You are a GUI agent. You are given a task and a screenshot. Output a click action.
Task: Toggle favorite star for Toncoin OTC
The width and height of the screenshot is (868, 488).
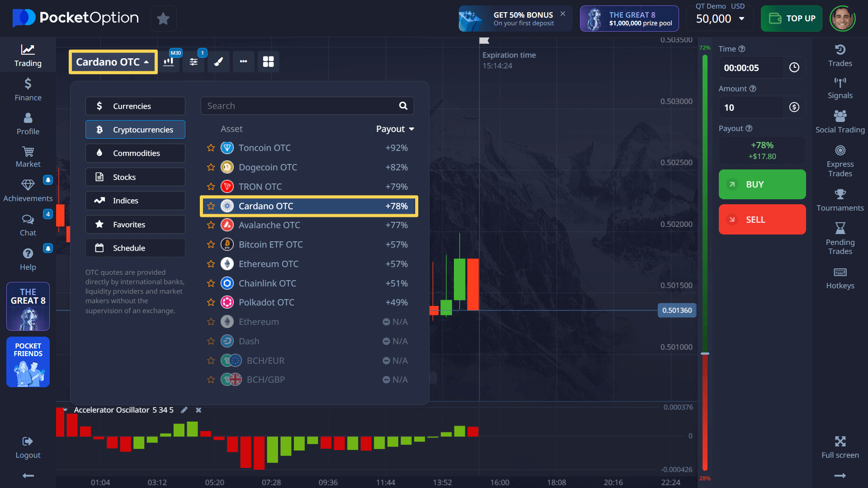pos(211,148)
